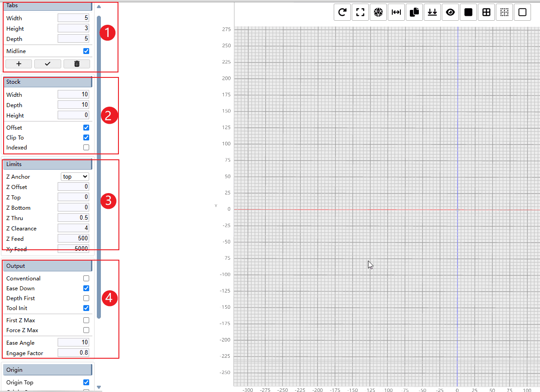Click the double down-arrows icon
This screenshot has width=540, height=392.
(x=432, y=13)
